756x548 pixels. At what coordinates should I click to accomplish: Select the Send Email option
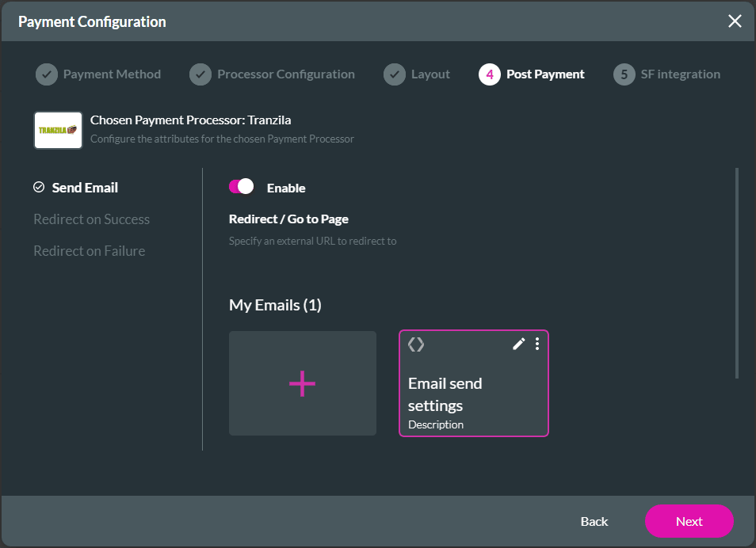[83, 187]
